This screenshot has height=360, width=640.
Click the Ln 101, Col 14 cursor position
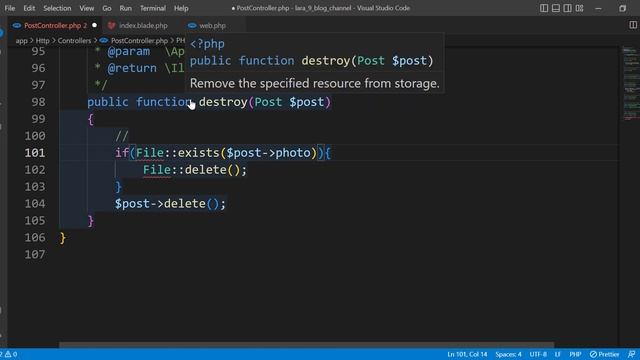pos(467,354)
